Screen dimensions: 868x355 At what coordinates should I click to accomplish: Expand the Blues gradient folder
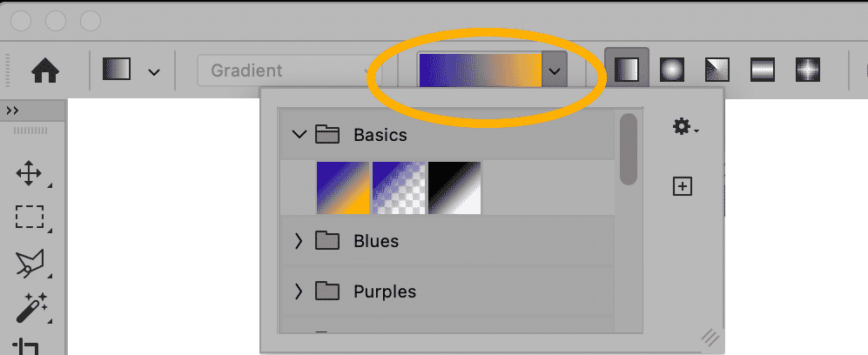(299, 241)
